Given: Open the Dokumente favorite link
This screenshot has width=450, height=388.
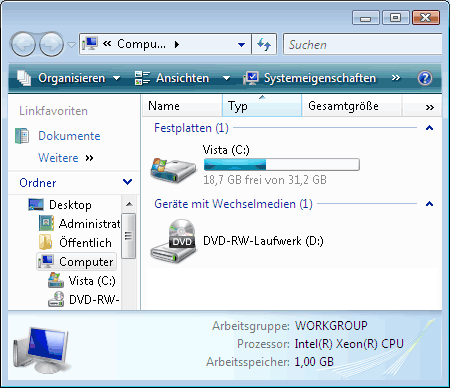Looking at the screenshot, I should tap(69, 136).
